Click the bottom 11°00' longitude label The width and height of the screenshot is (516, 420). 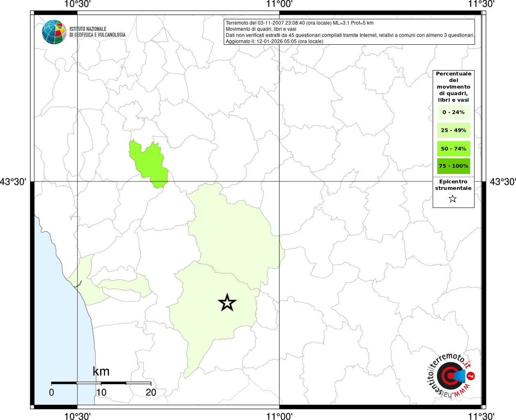click(x=279, y=416)
